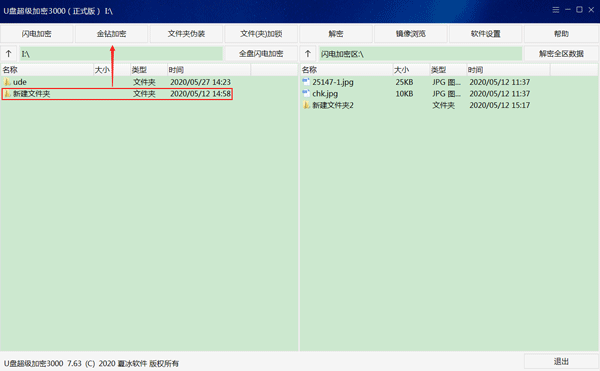
Task: Open the title bar menu icon
Action: pos(556,10)
